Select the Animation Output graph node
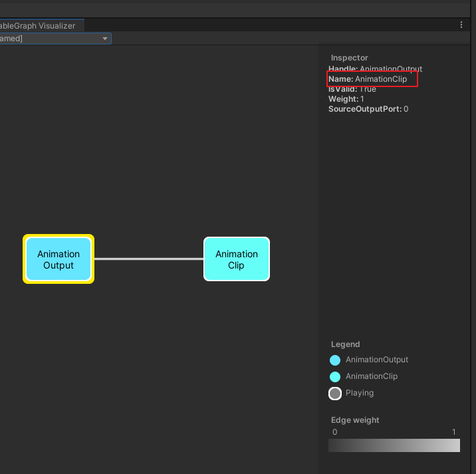 [x=59, y=259]
